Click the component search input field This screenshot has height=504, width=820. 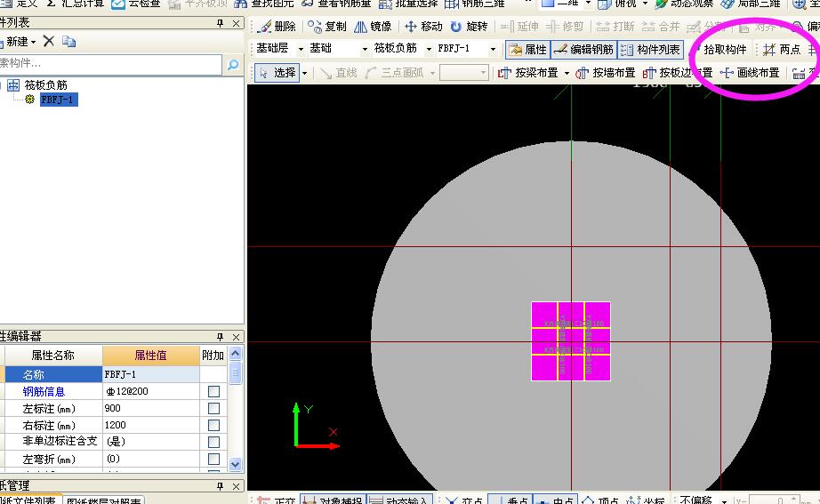click(109, 64)
